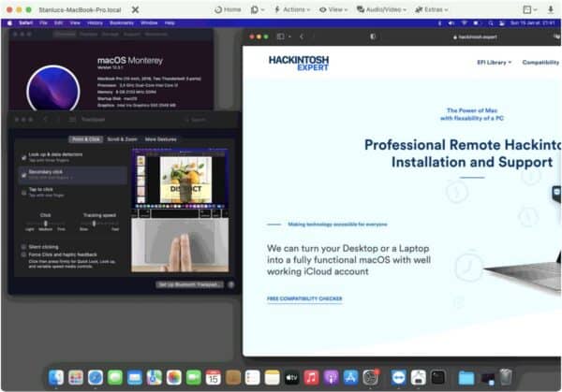Select the Point & Click tab
The width and height of the screenshot is (562, 392).
[x=86, y=139]
